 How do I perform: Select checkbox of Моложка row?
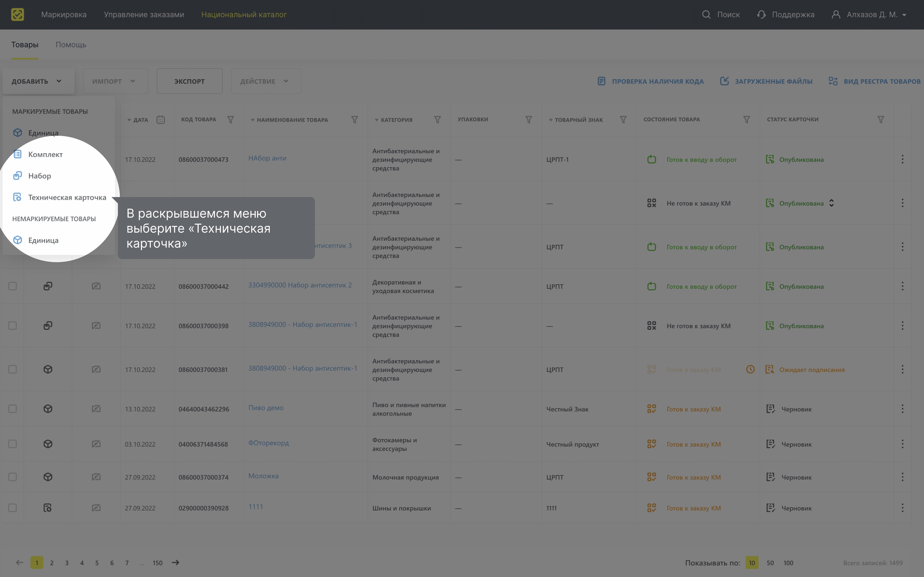(x=13, y=477)
